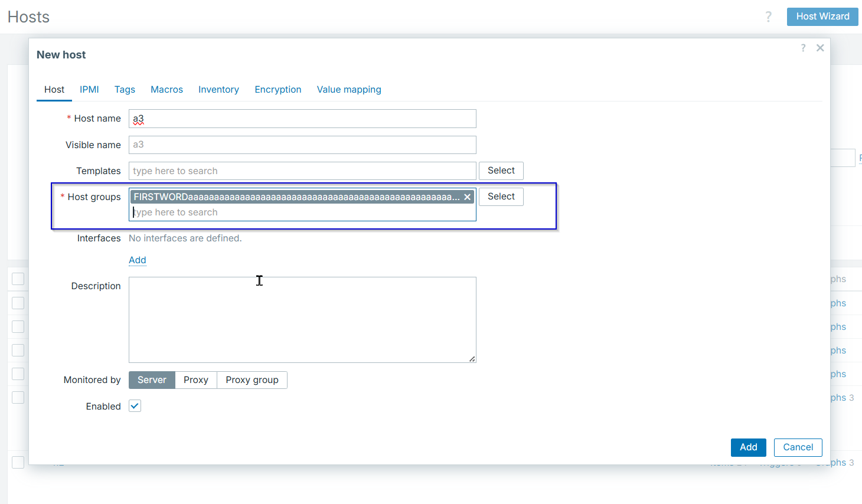Open Select popup for Templates

[501, 171]
